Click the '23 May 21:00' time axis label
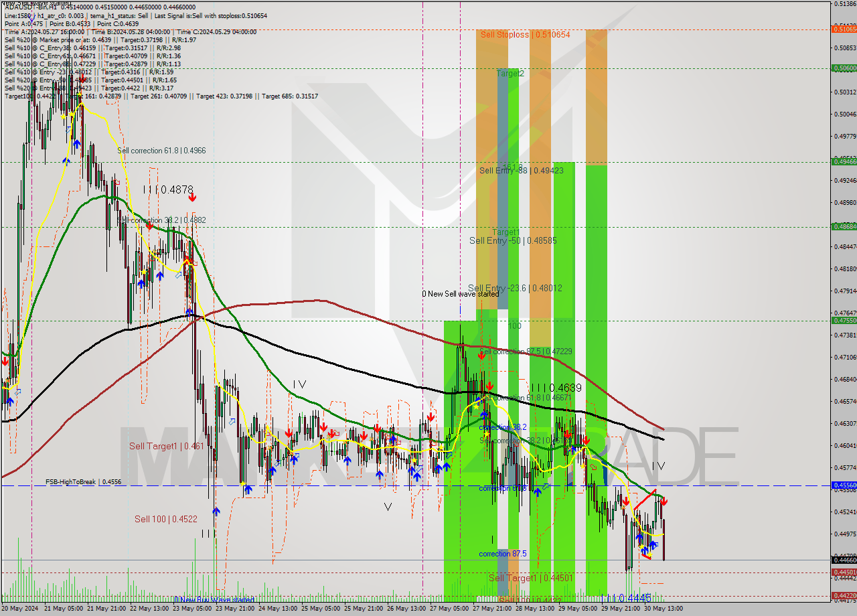Image resolution: width=857 pixels, height=616 pixels. [x=234, y=608]
